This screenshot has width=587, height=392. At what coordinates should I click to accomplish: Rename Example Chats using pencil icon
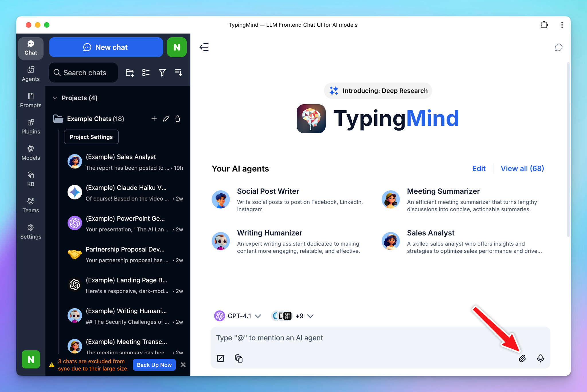pyautogui.click(x=166, y=119)
